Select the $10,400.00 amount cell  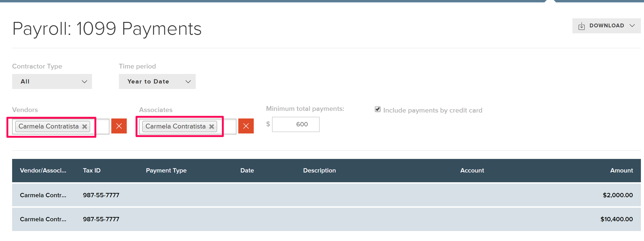tap(616, 219)
